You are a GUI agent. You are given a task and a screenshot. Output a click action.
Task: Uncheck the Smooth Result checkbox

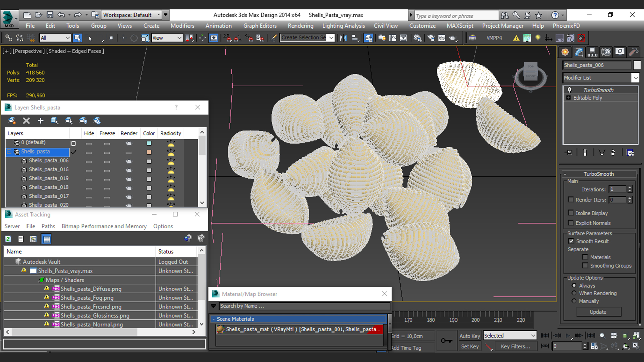tap(571, 241)
